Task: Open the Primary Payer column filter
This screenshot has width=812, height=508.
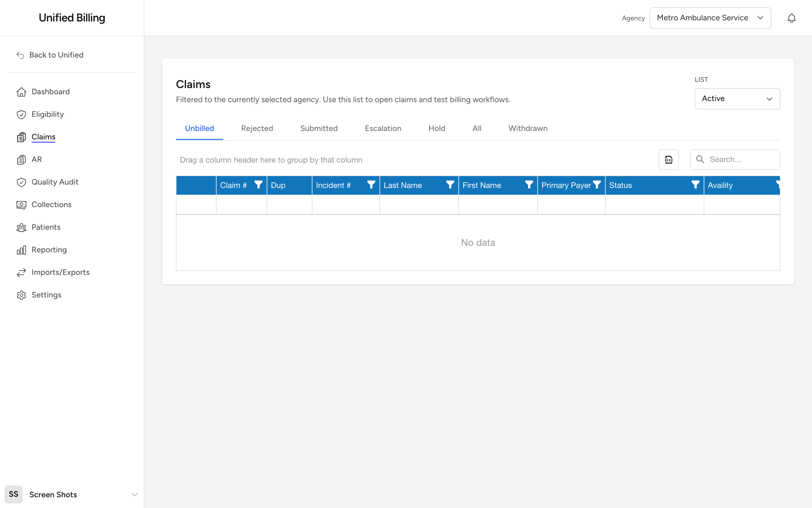Action: click(x=597, y=185)
